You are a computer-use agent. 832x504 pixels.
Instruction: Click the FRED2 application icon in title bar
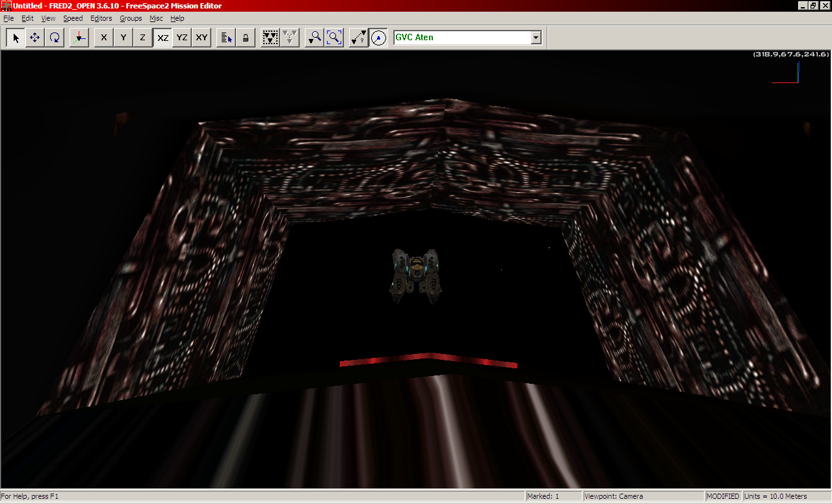pyautogui.click(x=6, y=6)
